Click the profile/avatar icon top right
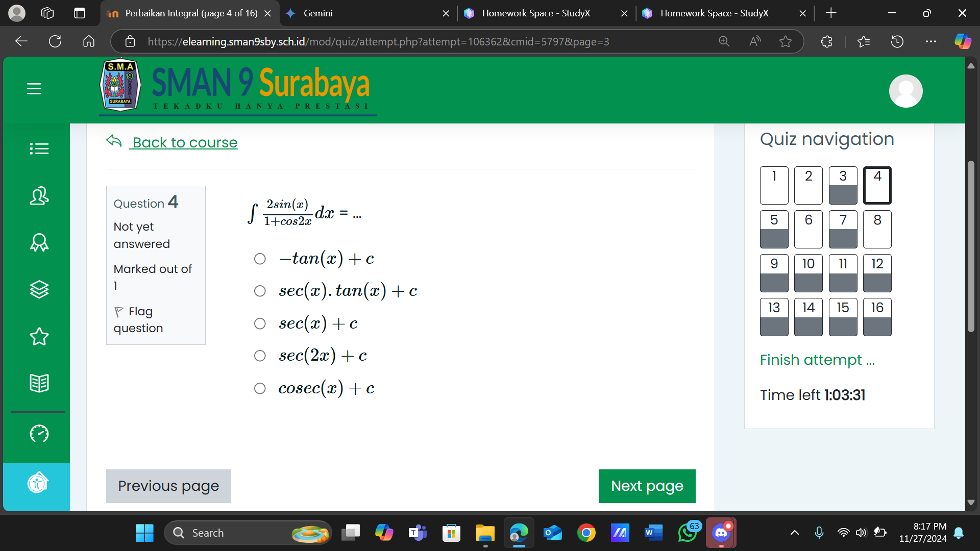 pos(906,91)
